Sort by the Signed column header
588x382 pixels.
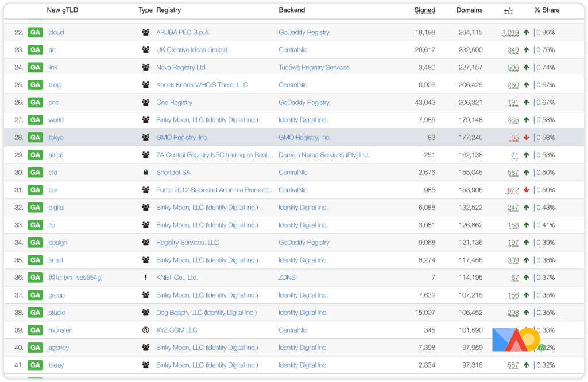pos(425,10)
